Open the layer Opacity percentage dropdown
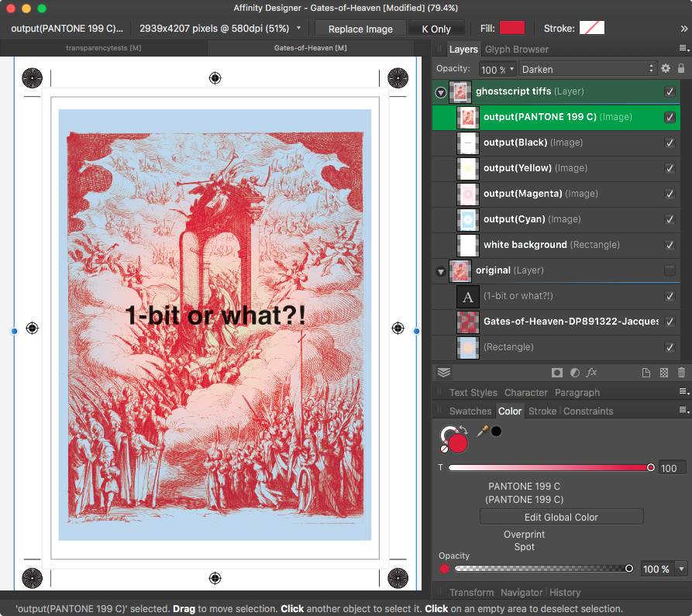 512,69
